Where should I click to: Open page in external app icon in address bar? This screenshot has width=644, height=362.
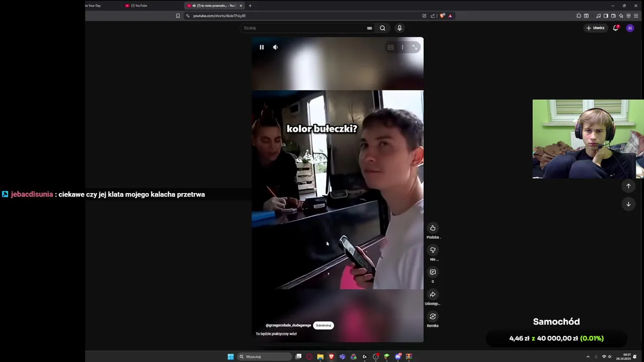coord(424,16)
